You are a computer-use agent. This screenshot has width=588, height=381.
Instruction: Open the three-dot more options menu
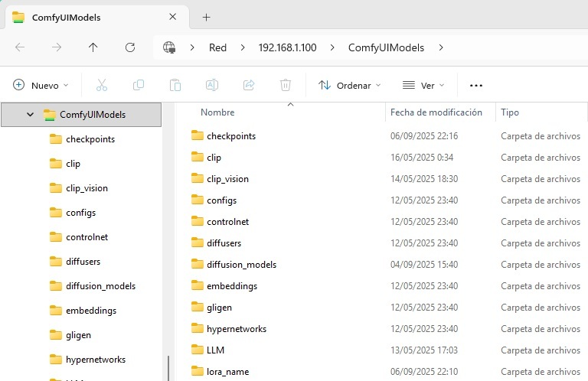(476, 86)
